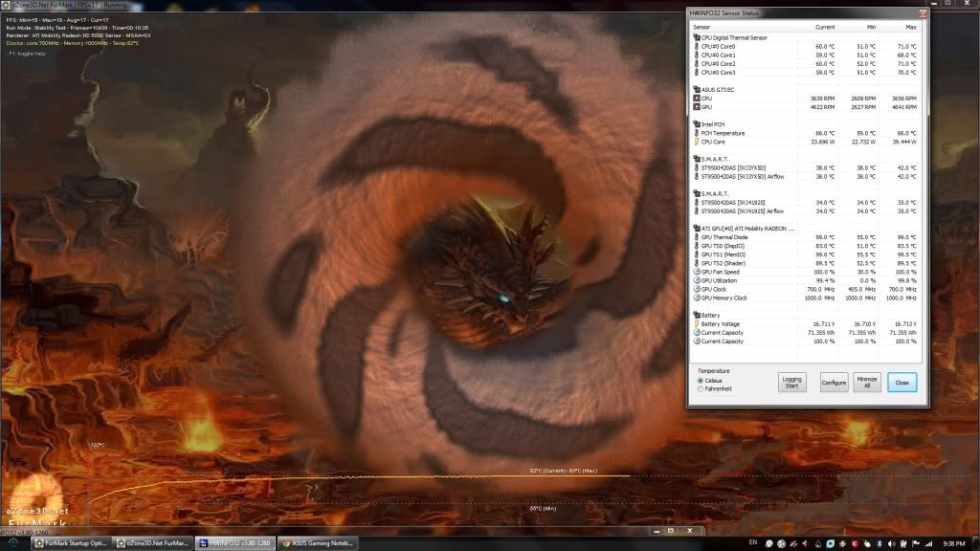Click the thermometer icon for CPU#0 Core2

click(697, 64)
